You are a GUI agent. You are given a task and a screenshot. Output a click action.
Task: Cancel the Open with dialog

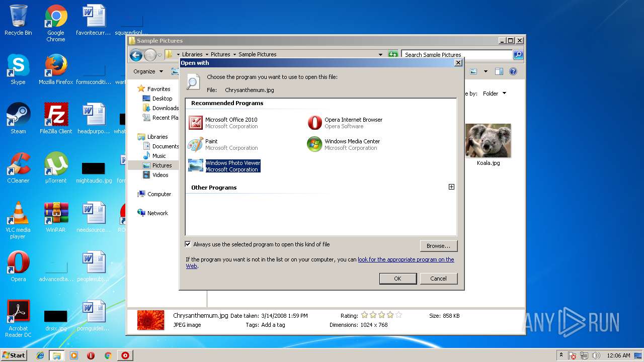[438, 279]
